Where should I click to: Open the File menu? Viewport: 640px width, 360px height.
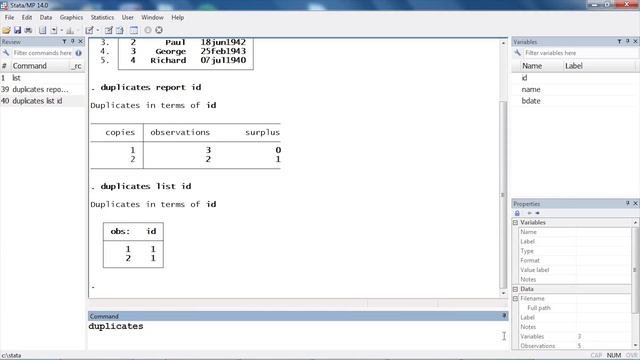(9, 18)
